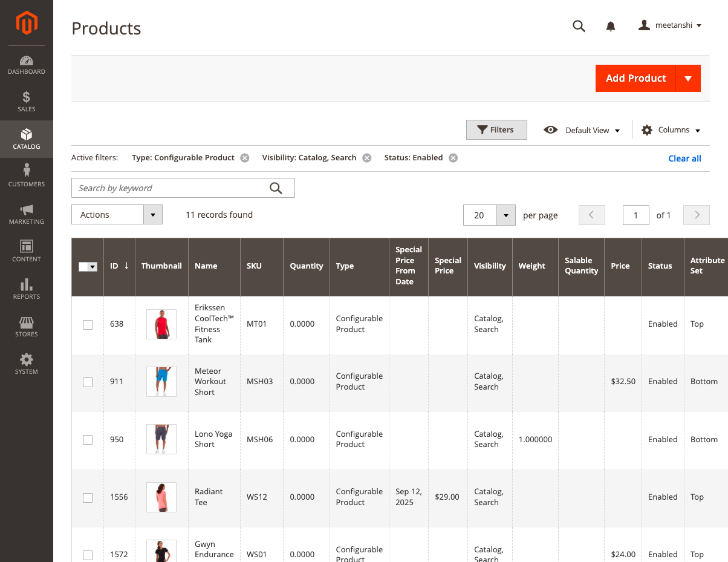Select the checkbox for product 911
The width and height of the screenshot is (728, 562).
pos(88,382)
